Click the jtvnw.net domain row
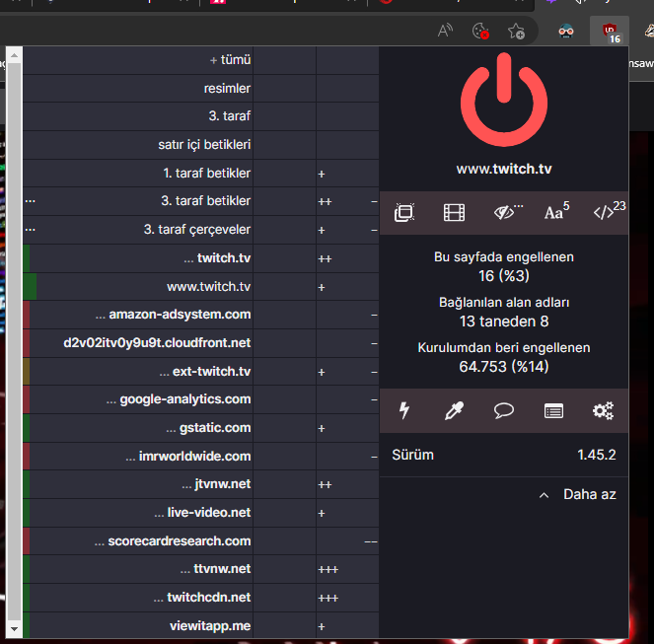This screenshot has height=644, width=654. pyautogui.click(x=138, y=484)
